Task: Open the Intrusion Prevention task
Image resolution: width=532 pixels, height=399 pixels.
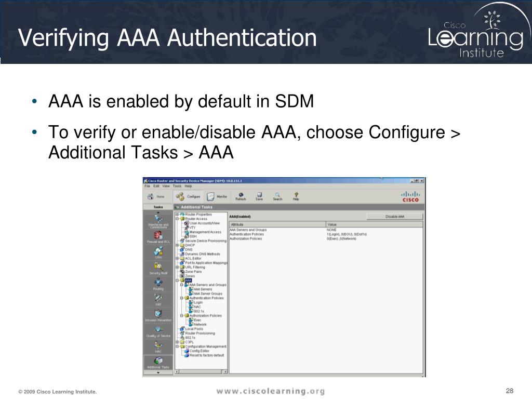Action: point(158,314)
